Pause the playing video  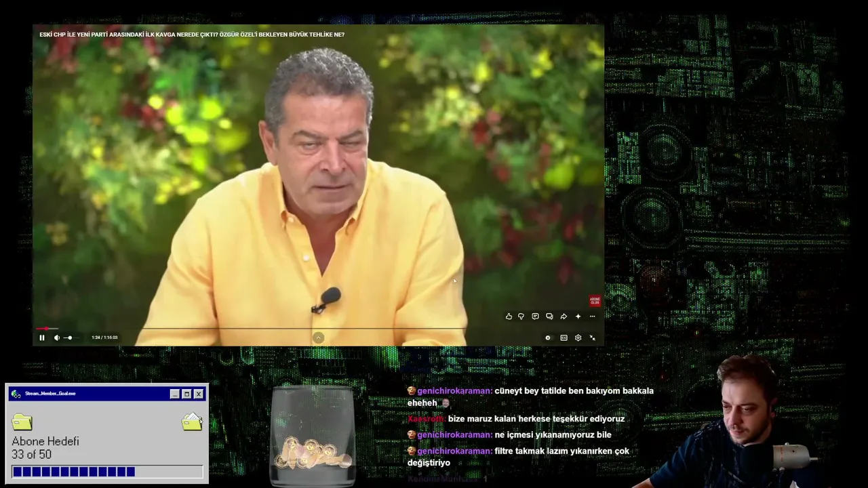pyautogui.click(x=42, y=338)
